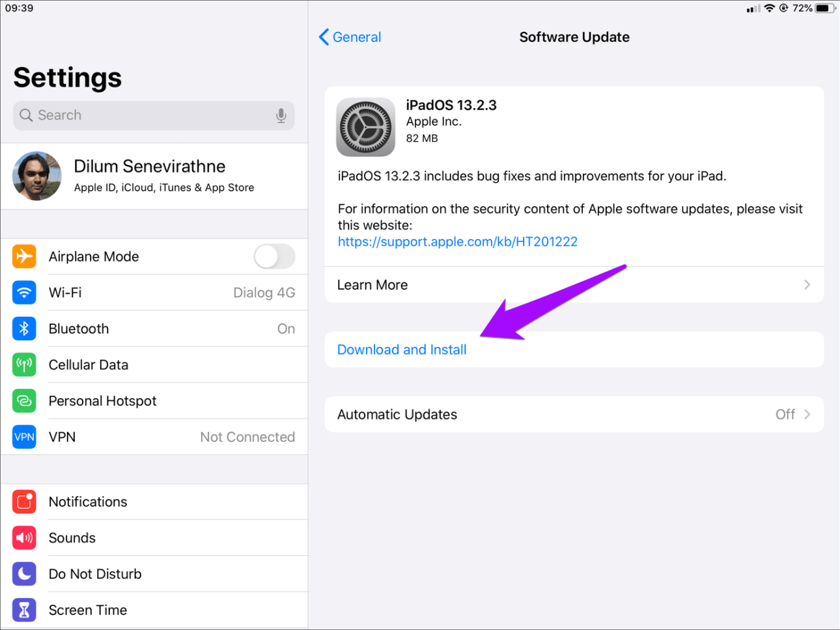Tap the Personal Hotspot icon
Viewport: 840px width, 630px height.
pyautogui.click(x=24, y=401)
